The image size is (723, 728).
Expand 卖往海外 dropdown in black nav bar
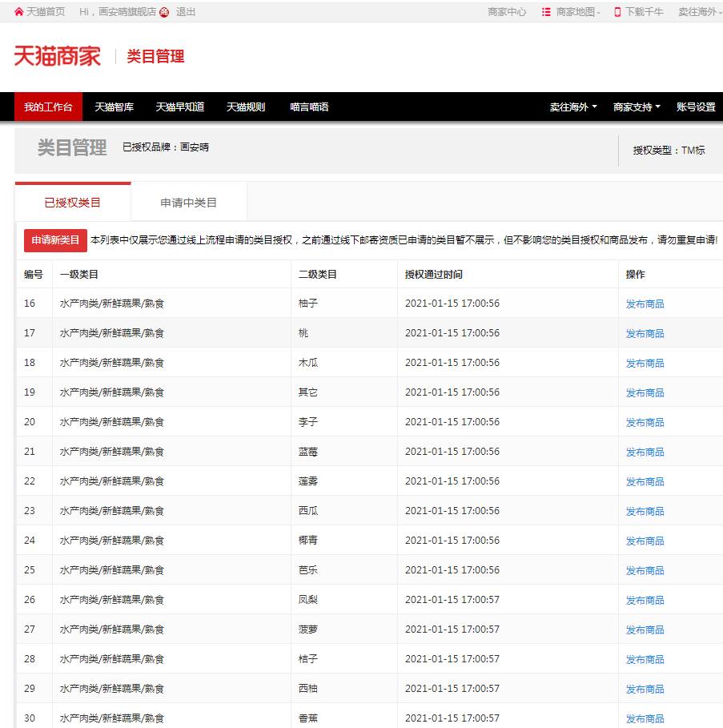tap(573, 107)
